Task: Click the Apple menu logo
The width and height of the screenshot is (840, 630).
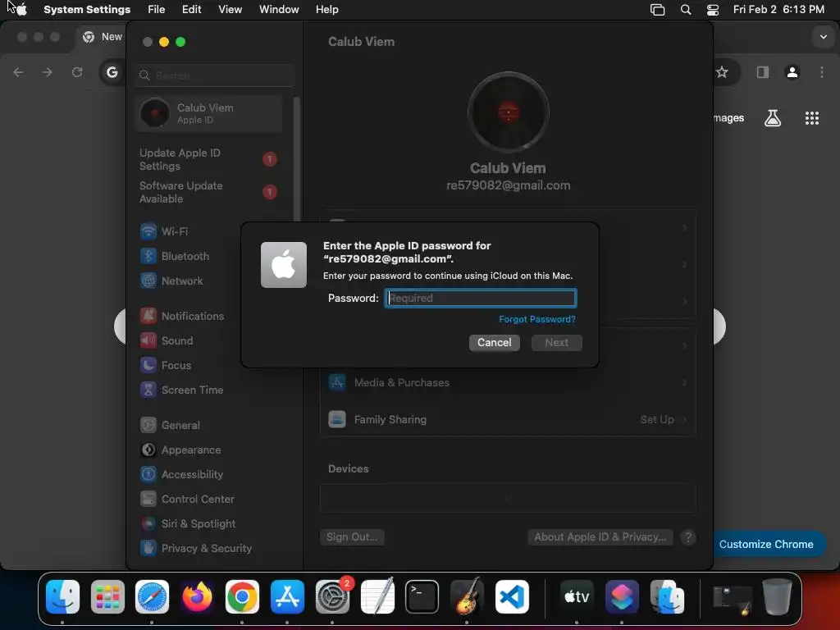Action: pyautogui.click(x=21, y=10)
